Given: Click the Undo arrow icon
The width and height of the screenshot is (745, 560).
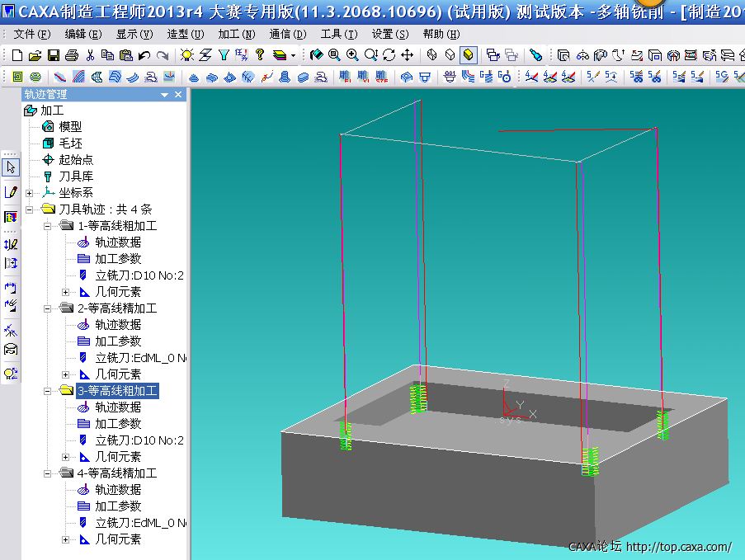Looking at the screenshot, I should pyautogui.click(x=144, y=55).
